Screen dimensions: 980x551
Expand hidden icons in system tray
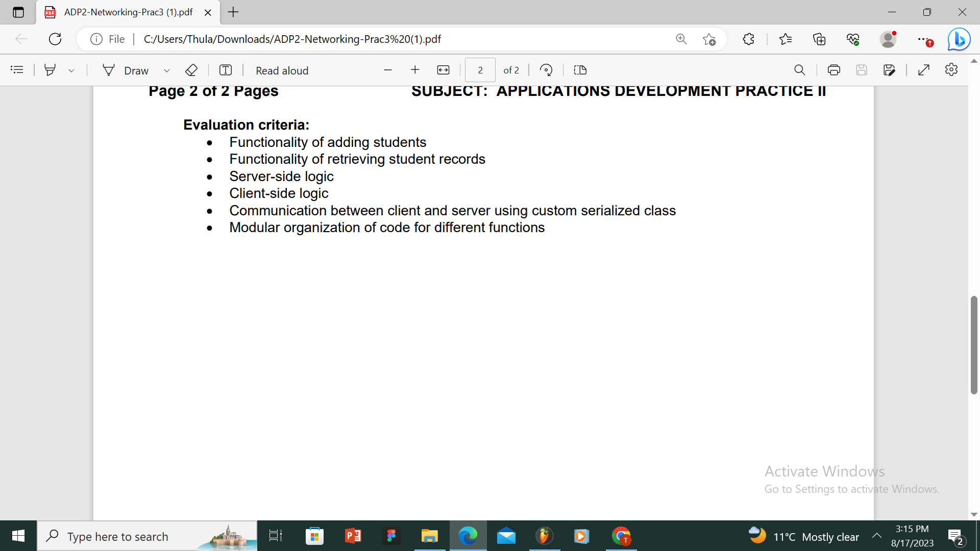pos(877,536)
